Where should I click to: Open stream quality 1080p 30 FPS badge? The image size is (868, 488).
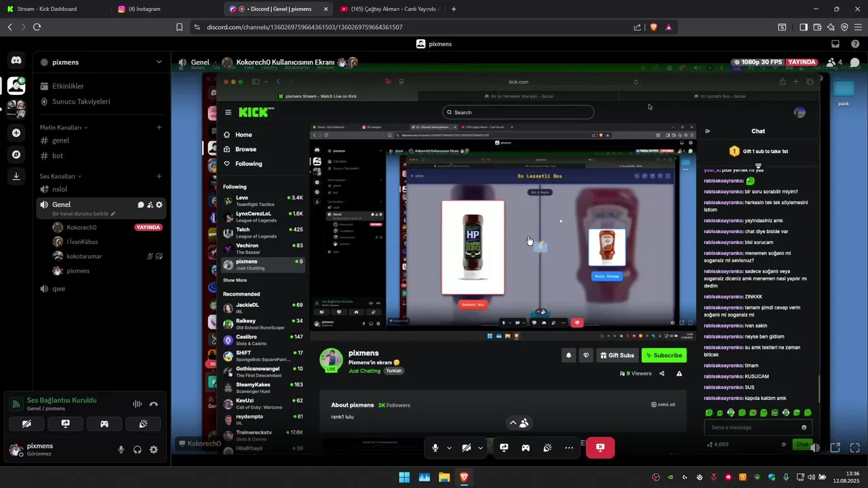tap(758, 62)
